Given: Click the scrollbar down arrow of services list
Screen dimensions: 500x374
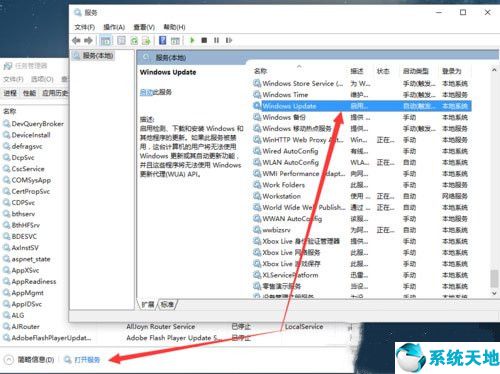Looking at the screenshot, I should pyautogui.click(x=494, y=293).
